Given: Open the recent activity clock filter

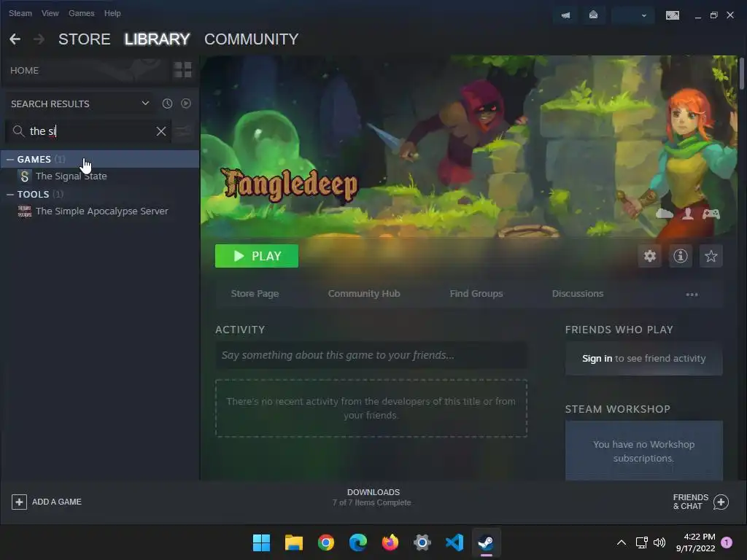Looking at the screenshot, I should pyautogui.click(x=167, y=104).
